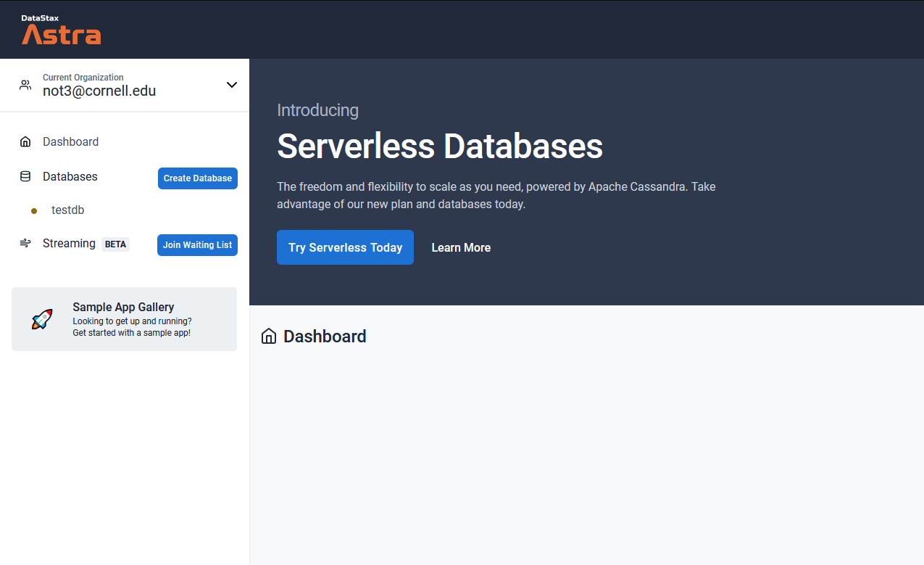Click the organization people icon
924x565 pixels.
[x=25, y=85]
